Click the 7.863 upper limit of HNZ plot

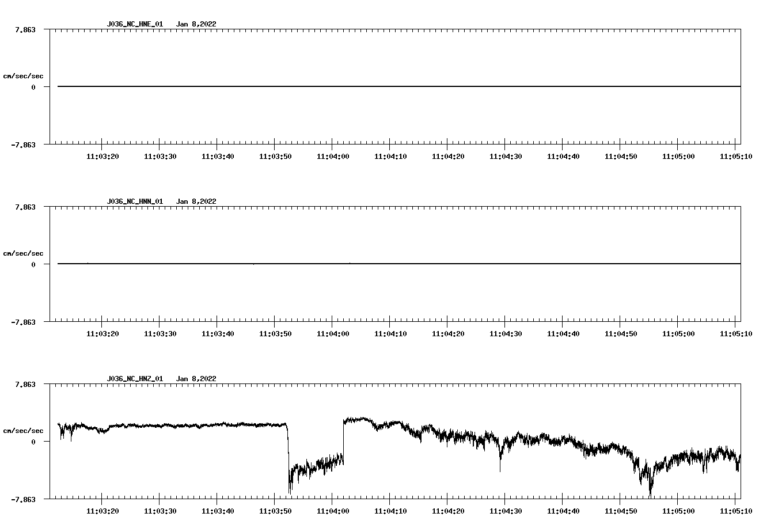click(25, 384)
